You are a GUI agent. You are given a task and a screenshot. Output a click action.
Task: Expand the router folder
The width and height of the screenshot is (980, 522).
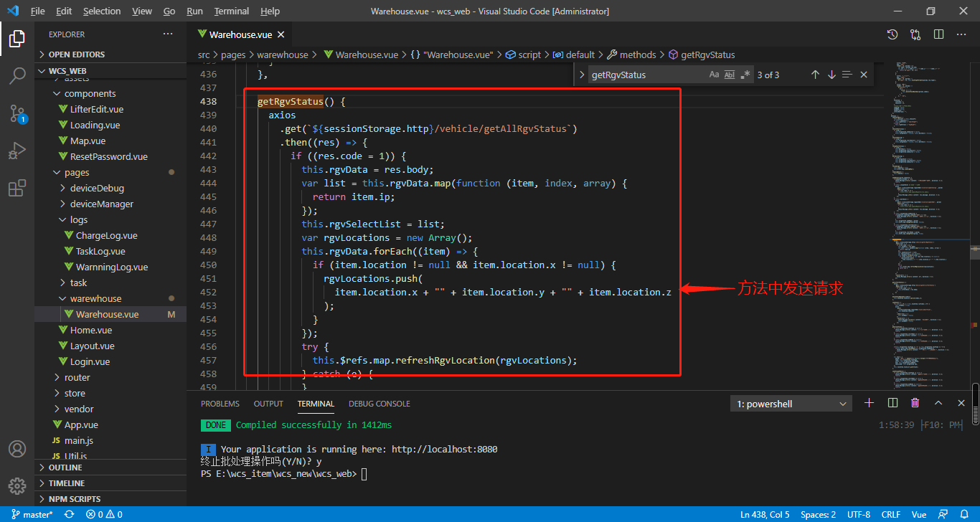point(110,377)
